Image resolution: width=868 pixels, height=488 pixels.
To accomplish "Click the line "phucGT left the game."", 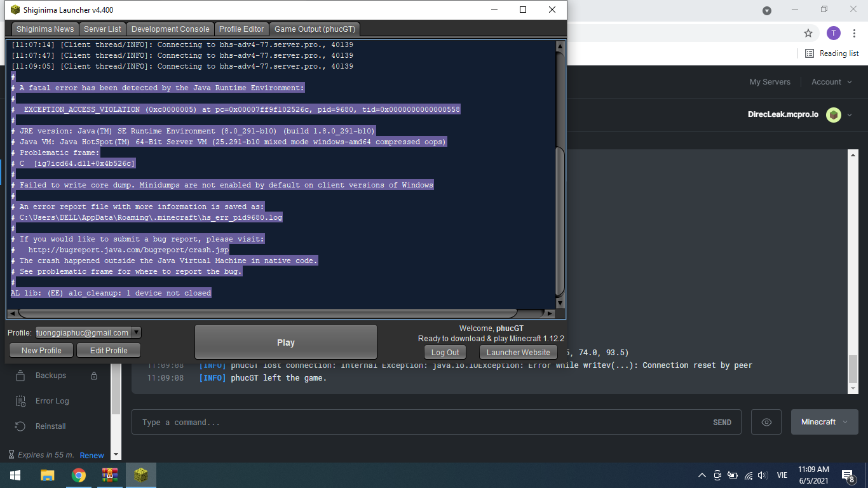I will pos(278,378).
